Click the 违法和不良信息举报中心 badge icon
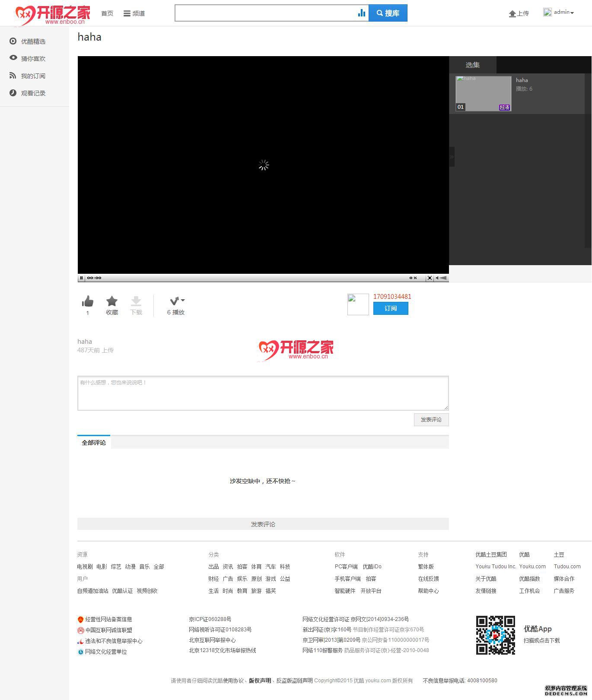Viewport: 592px width, 700px height. (x=80, y=641)
